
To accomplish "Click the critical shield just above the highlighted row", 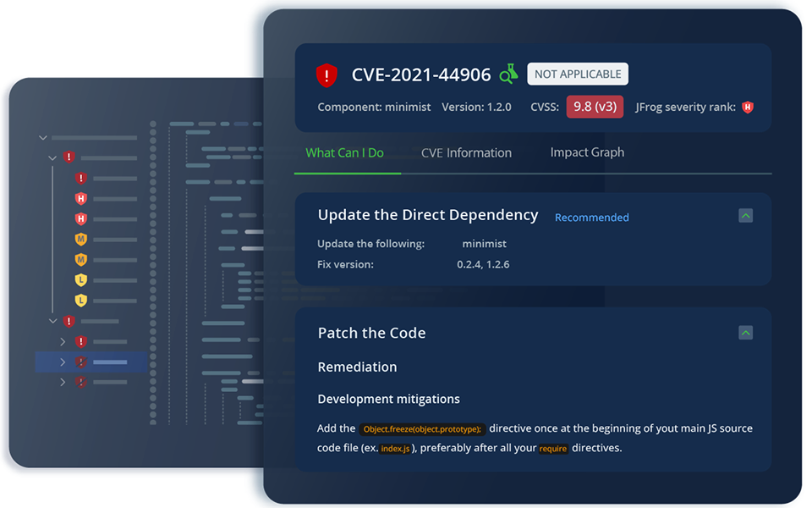I will point(81,341).
